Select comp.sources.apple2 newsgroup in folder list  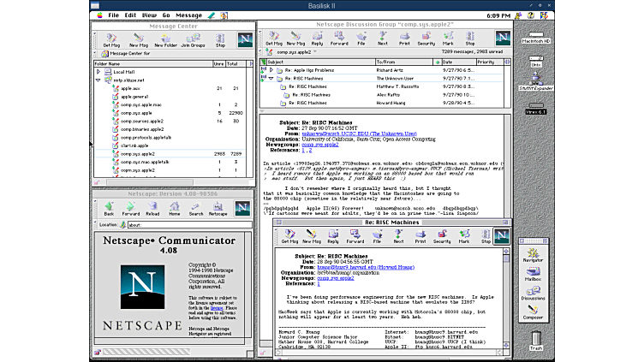142,121
